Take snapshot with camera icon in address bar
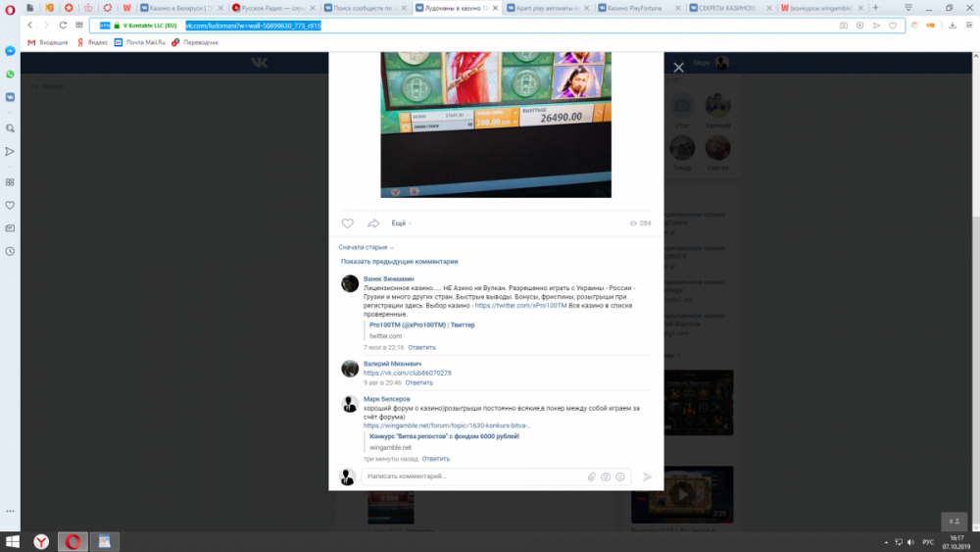Viewport: 980px width, 552px height. click(844, 25)
